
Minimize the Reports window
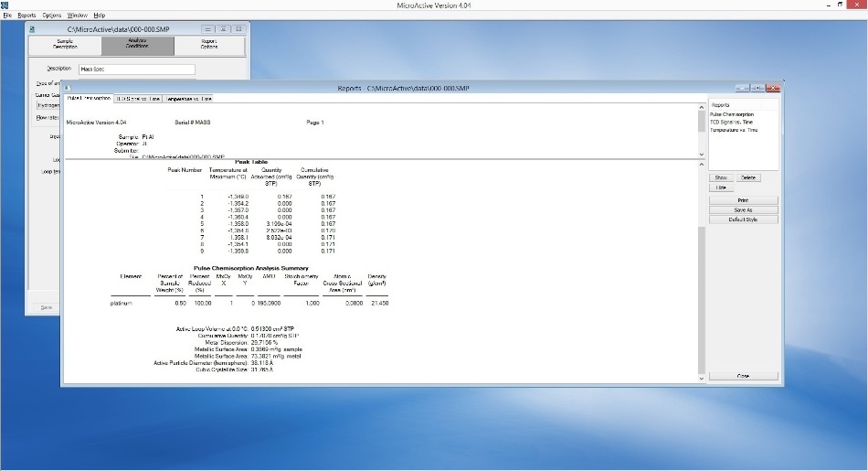tap(742, 88)
